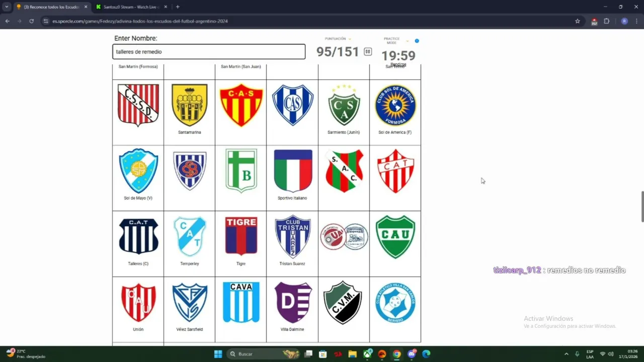644x362 pixels.
Task: Open Discord from the taskbar
Action: coord(412,354)
